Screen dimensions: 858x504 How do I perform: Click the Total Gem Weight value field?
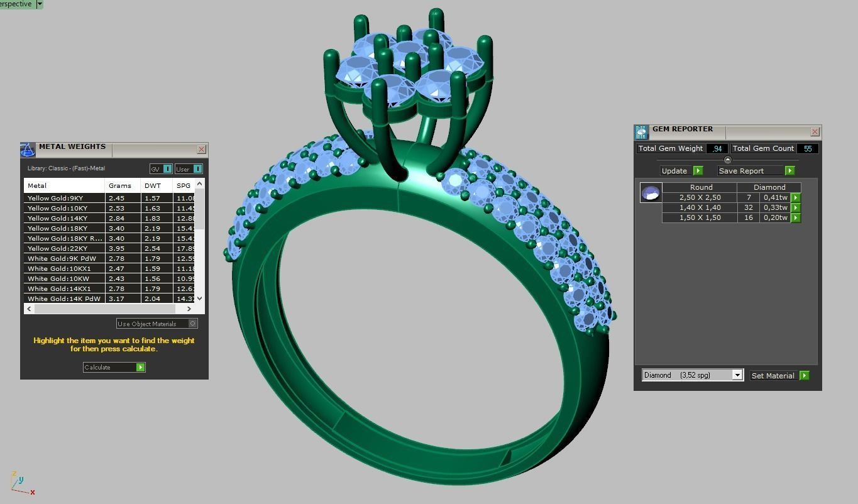[717, 148]
